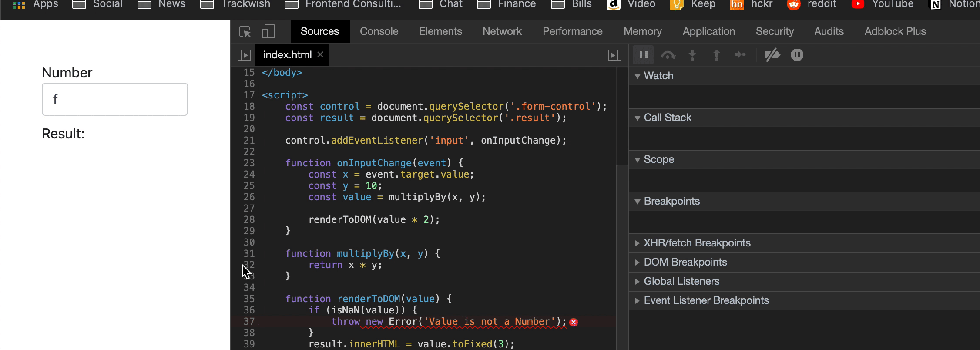The width and height of the screenshot is (980, 350).
Task: Click 'onInputChange' function name on line 23
Action: coord(374,163)
